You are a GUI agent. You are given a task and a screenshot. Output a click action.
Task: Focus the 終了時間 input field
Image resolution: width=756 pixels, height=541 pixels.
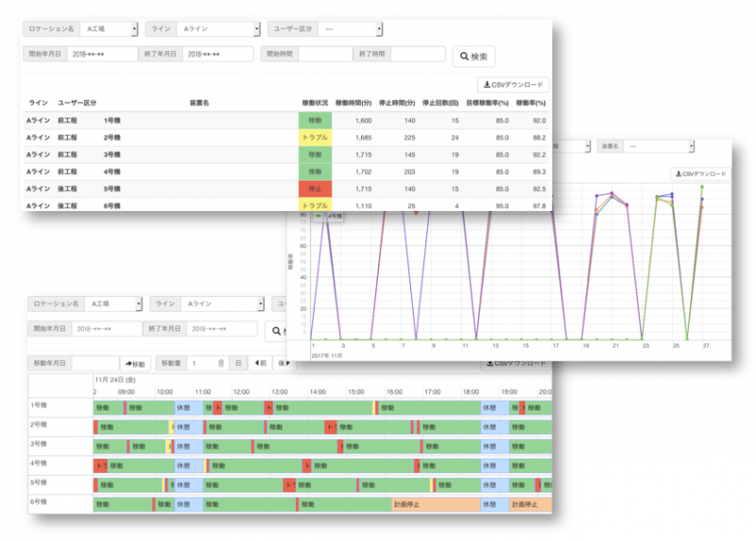[x=418, y=54]
